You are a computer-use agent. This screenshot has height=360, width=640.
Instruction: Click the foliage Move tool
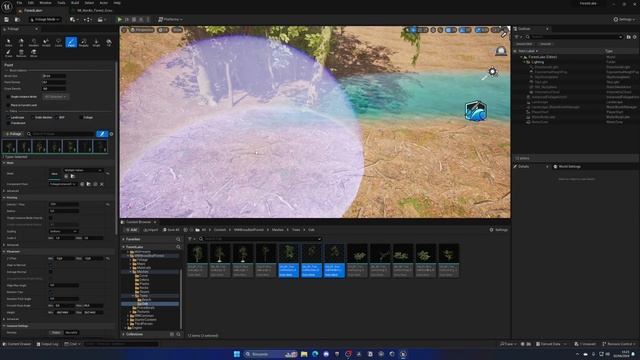33,53
